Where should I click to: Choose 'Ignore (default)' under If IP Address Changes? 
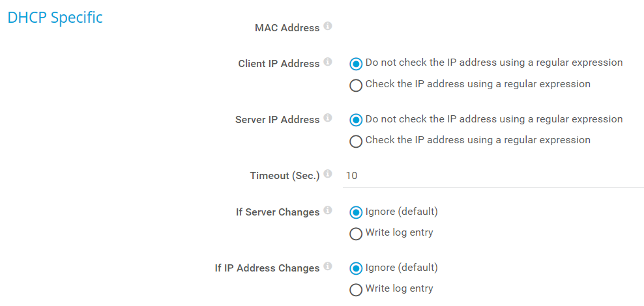coord(356,268)
